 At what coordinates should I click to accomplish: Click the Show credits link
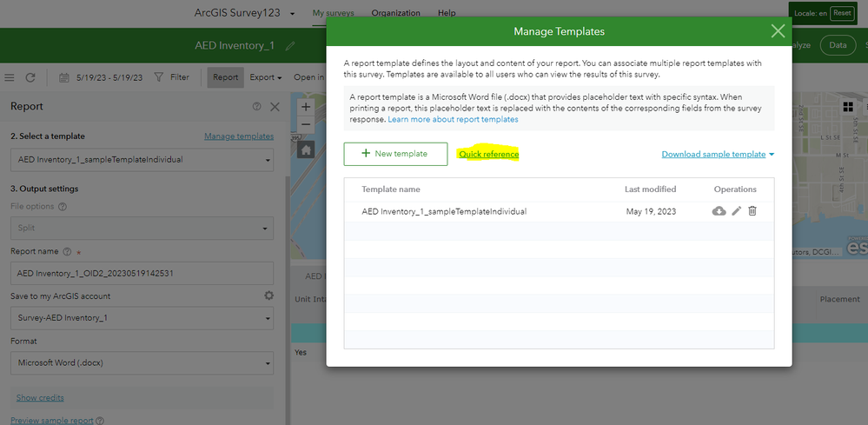point(40,397)
